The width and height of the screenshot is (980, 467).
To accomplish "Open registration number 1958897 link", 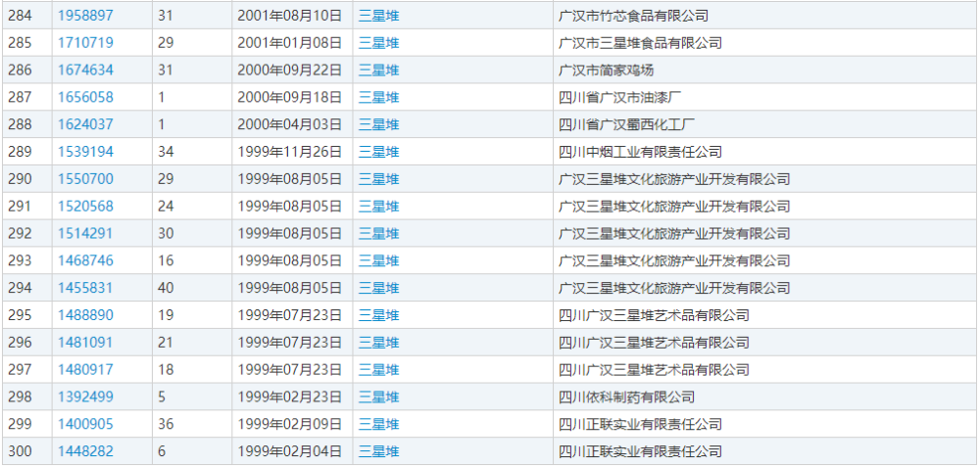I will point(85,16).
